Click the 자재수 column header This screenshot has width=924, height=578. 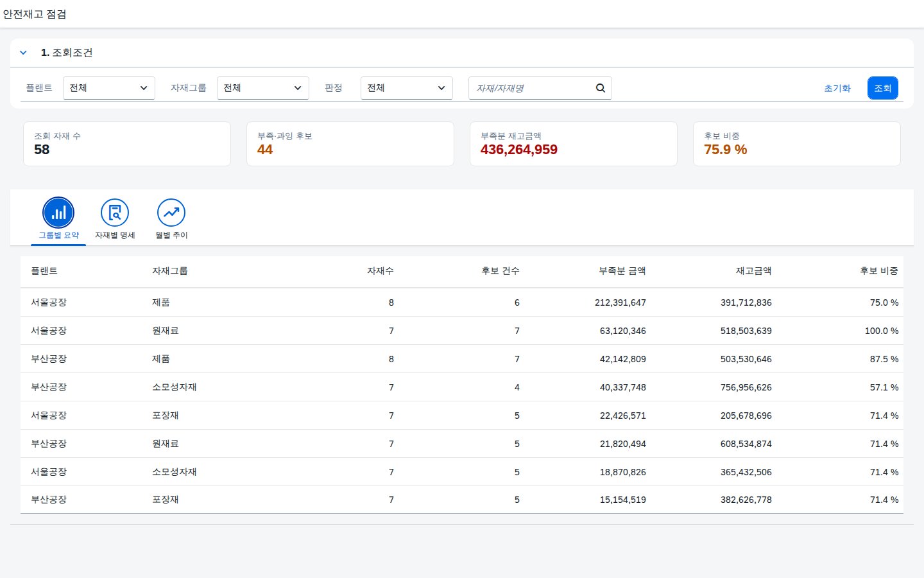[x=381, y=271]
